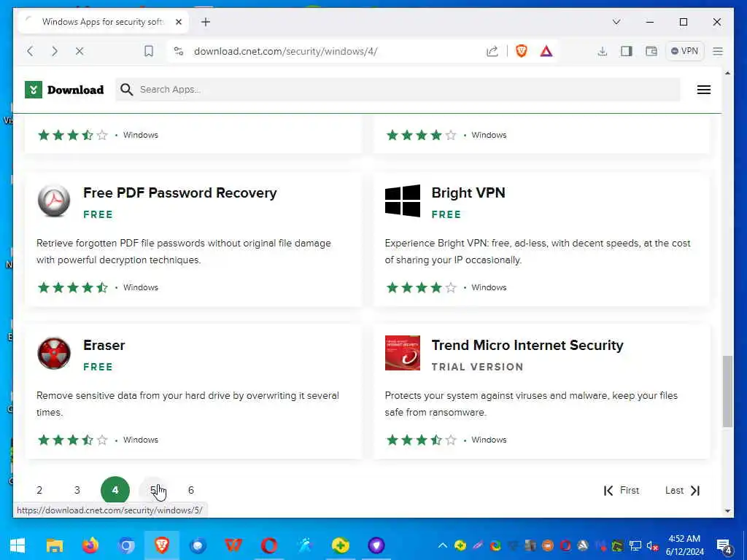Image resolution: width=747 pixels, height=560 pixels.
Task: Go forward with the browser forward arrow
Action: click(x=54, y=51)
